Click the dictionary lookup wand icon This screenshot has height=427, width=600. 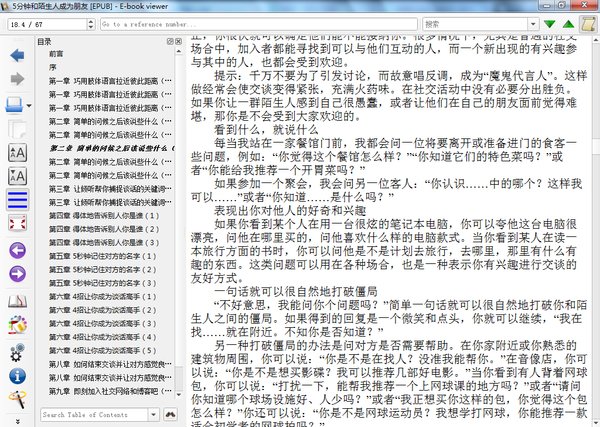(x=17, y=399)
